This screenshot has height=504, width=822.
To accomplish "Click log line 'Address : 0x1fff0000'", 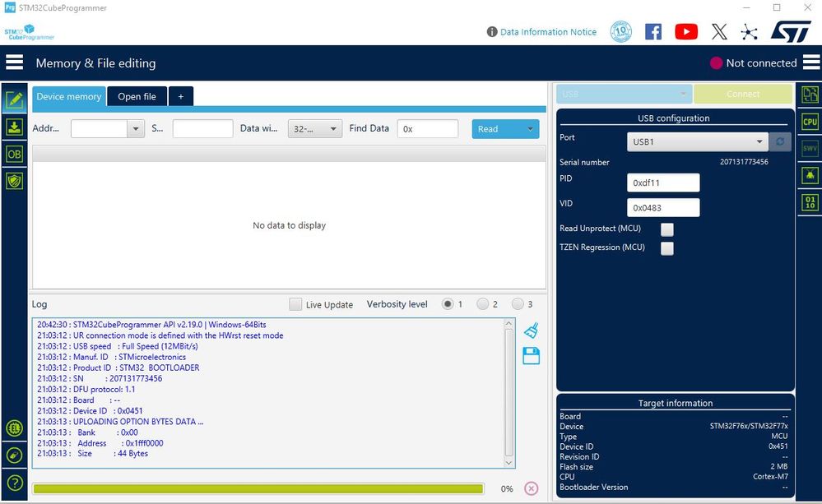I will (x=100, y=443).
